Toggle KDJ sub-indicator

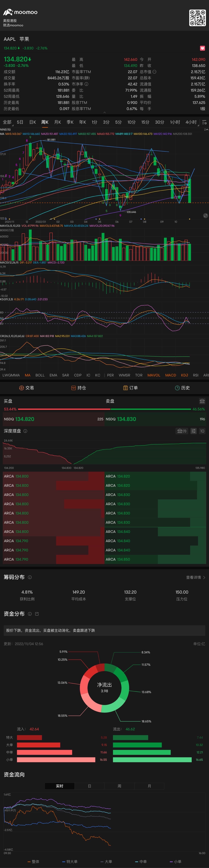184,375
